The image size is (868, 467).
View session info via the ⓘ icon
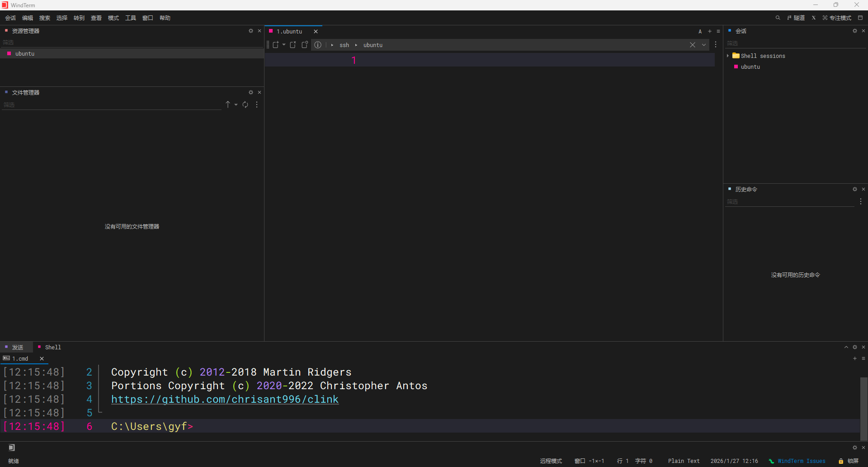(318, 45)
